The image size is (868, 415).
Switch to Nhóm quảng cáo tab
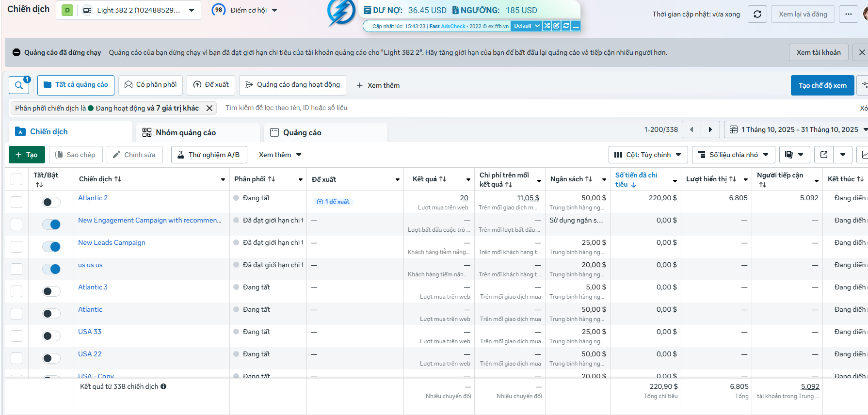click(198, 132)
